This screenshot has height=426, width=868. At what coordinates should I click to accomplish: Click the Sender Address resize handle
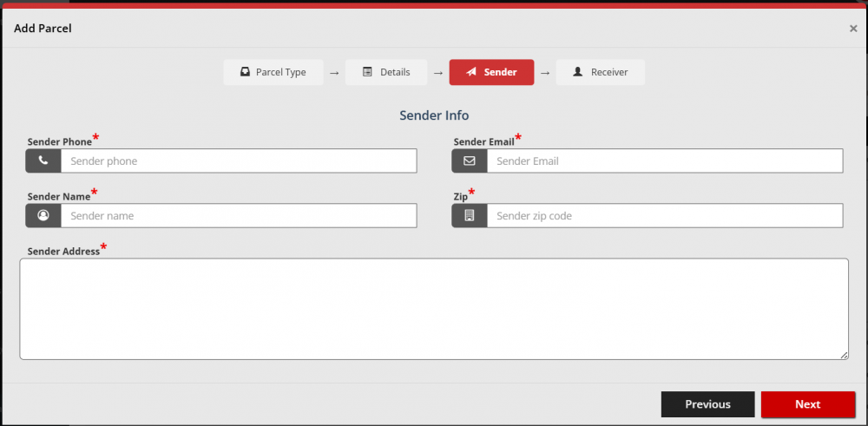tap(844, 355)
